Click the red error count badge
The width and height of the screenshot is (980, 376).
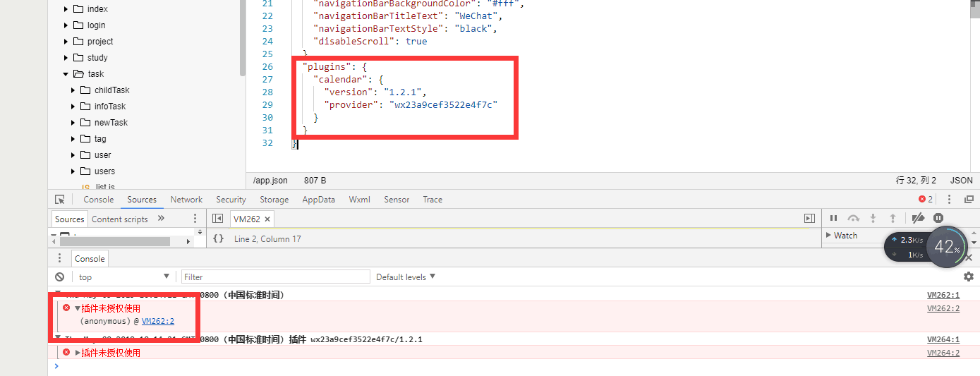[x=926, y=200]
